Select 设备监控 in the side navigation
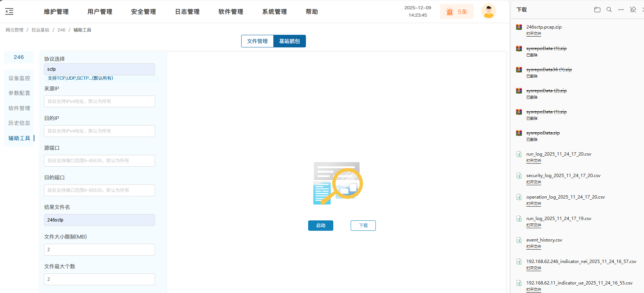 19,78
